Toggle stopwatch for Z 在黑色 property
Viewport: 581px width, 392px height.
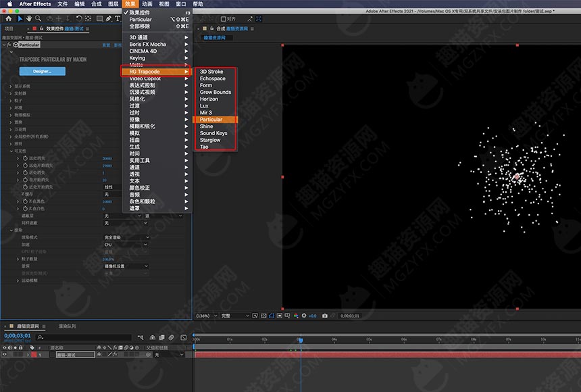pos(25,201)
